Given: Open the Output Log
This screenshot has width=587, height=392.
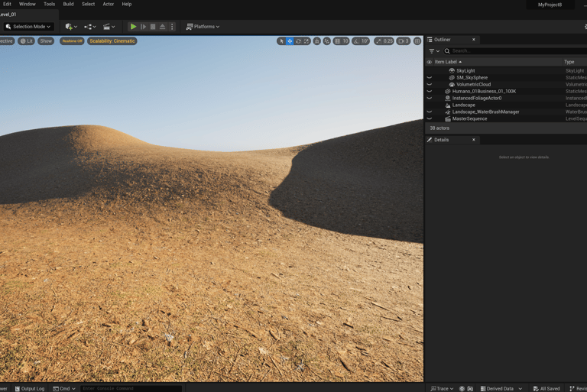Looking at the screenshot, I should point(30,388).
